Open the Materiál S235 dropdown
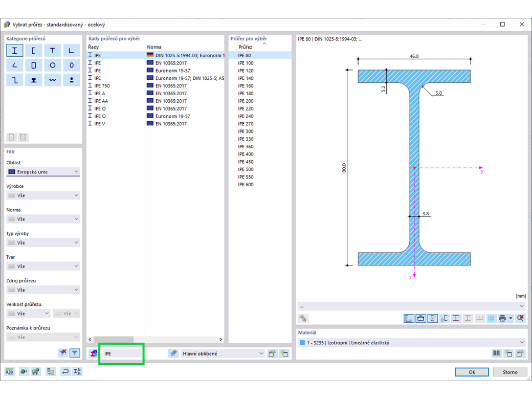 (412, 343)
